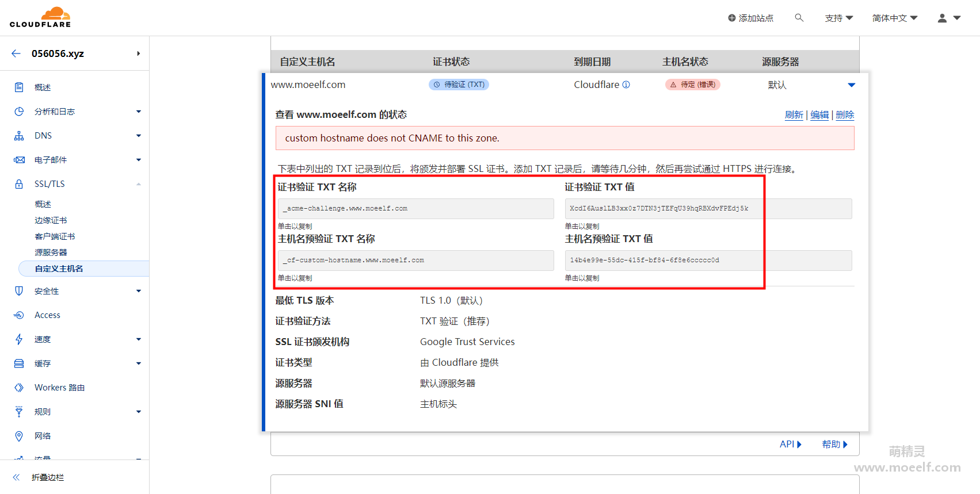Open the Help link below the table
Viewport: 980px width, 494px height.
pyautogui.click(x=834, y=444)
